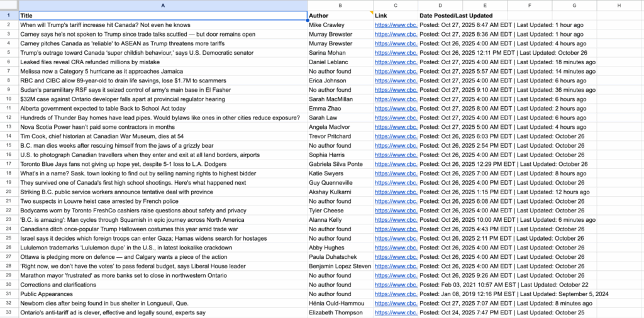Select column H header

(x=619, y=5)
